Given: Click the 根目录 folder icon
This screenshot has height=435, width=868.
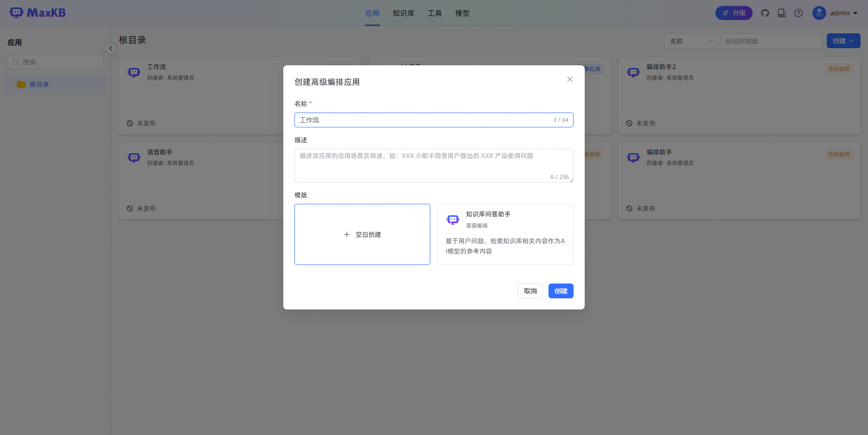Looking at the screenshot, I should click(x=21, y=84).
